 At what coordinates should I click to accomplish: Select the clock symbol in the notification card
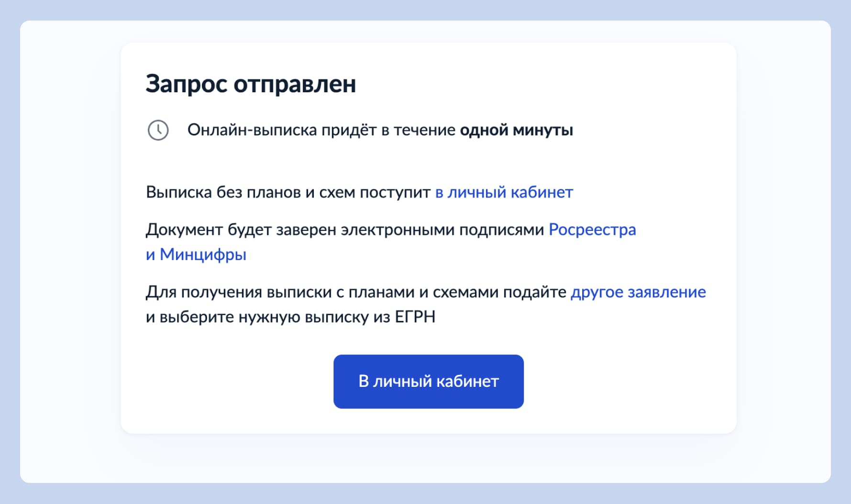point(158,130)
